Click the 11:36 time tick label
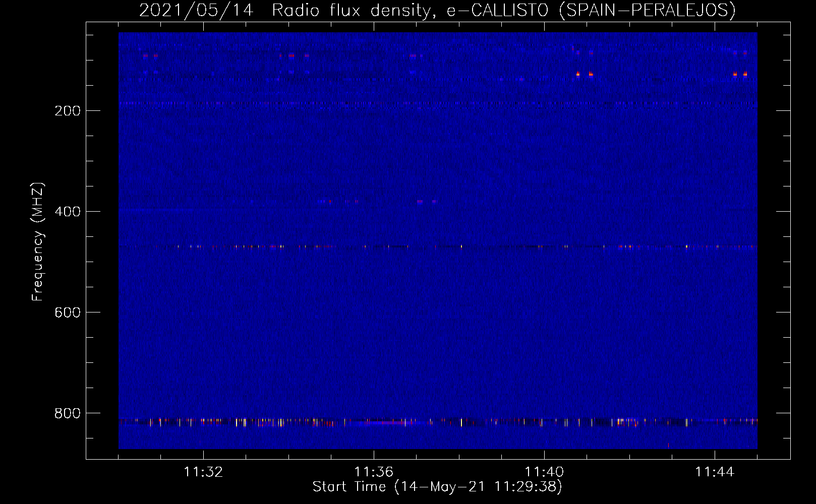 click(x=374, y=472)
